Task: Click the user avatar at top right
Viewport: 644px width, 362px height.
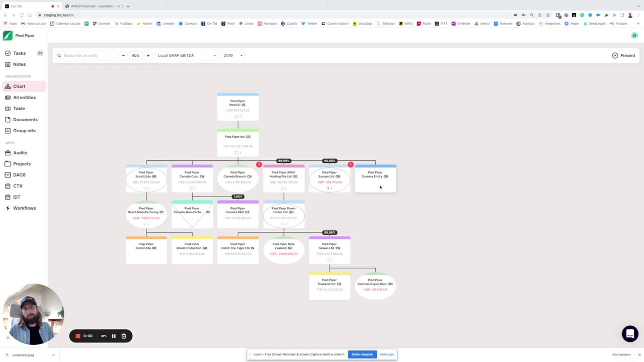Action: click(634, 36)
